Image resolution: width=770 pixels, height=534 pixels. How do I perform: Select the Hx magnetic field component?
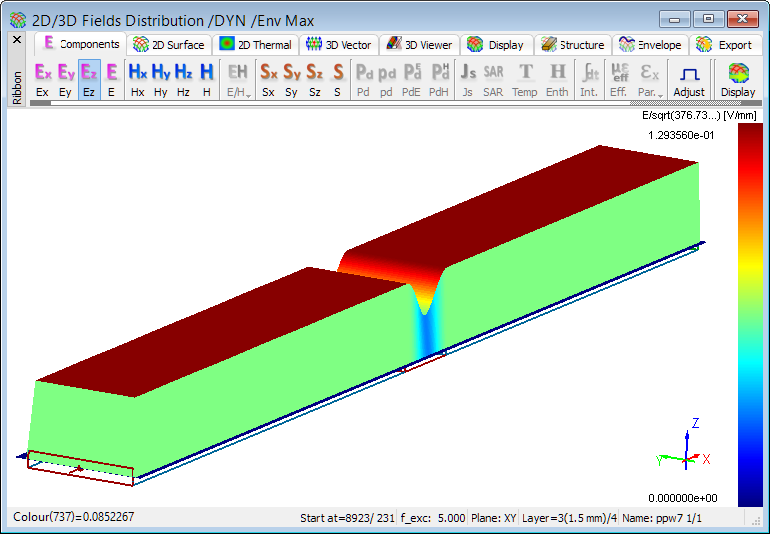[x=137, y=80]
